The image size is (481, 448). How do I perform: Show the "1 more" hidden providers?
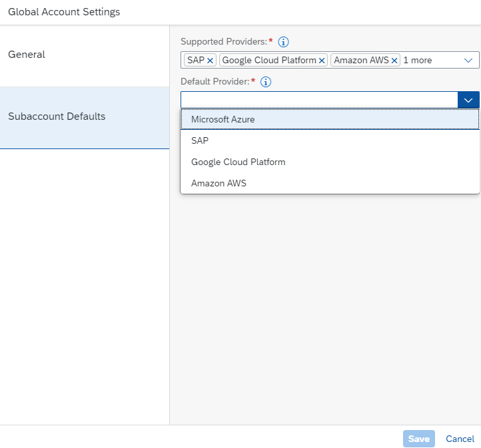tap(418, 61)
